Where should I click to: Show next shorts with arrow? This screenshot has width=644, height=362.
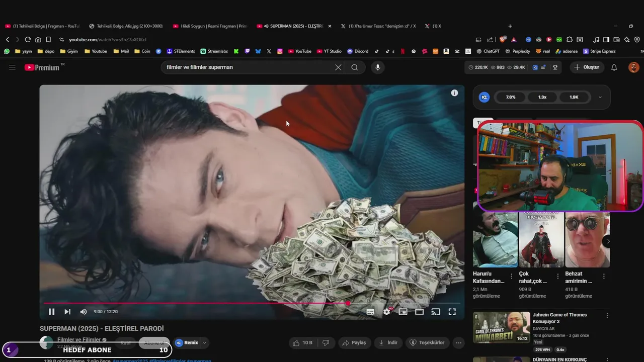pos(608,241)
